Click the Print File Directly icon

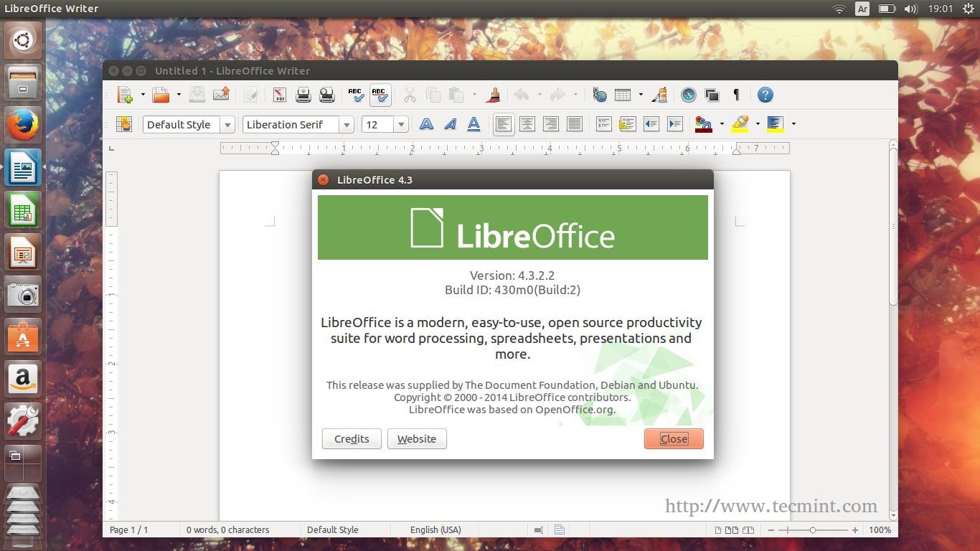coord(303,95)
